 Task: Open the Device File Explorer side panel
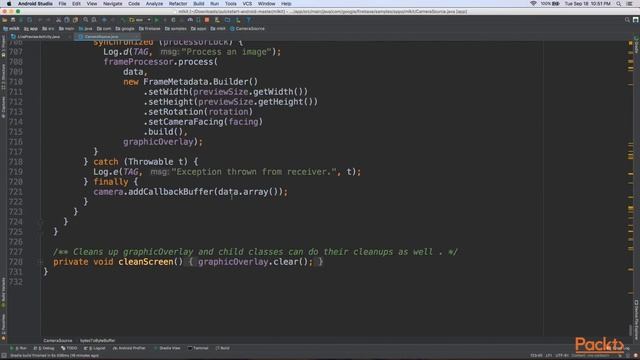click(636, 320)
